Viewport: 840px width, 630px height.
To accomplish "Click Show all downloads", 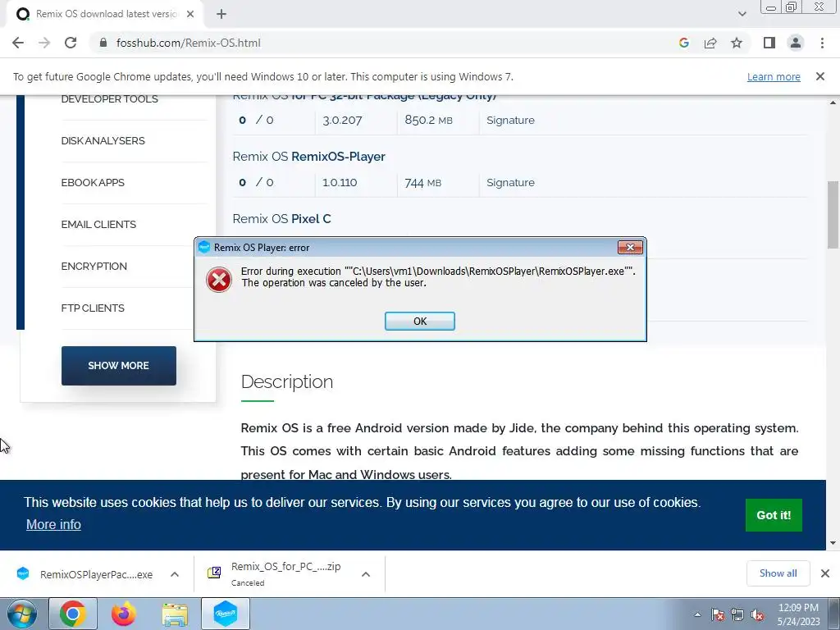I will (778, 573).
